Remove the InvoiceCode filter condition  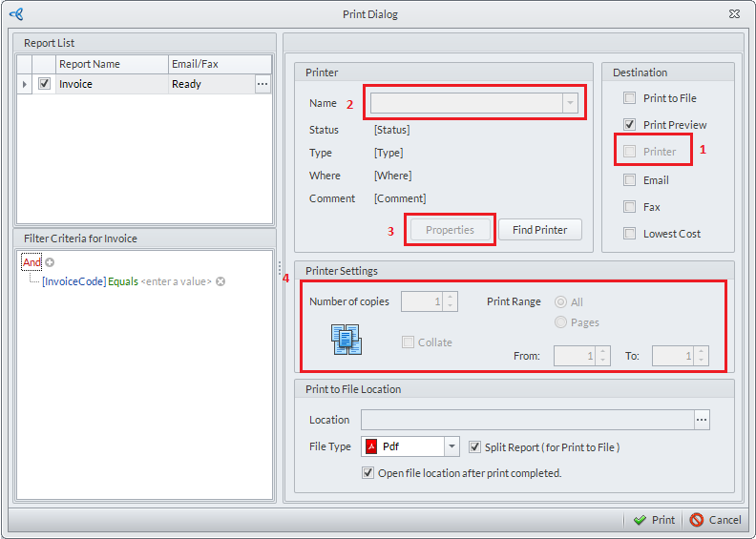click(220, 281)
